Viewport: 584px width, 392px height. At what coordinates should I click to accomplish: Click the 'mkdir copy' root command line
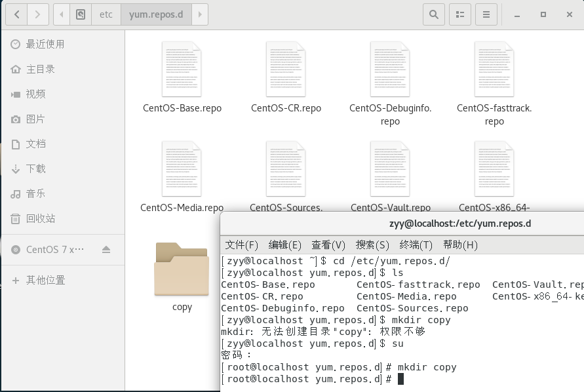pos(339,367)
